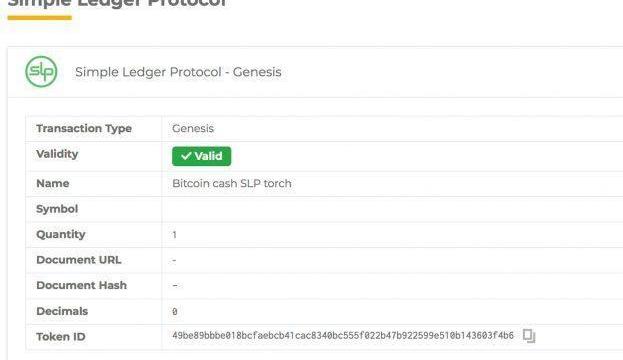Click the Decimals value 0
Viewport: 623px width, 360px height.
[175, 312]
